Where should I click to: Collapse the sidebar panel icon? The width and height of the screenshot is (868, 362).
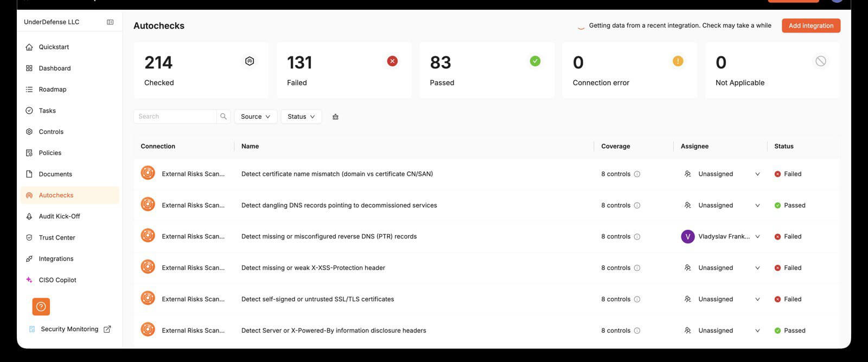click(x=110, y=22)
